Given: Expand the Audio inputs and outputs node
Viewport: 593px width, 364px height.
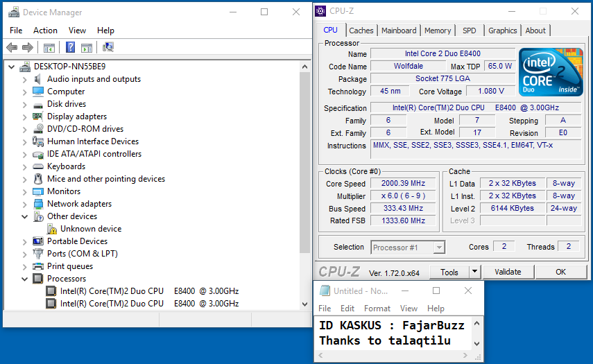Looking at the screenshot, I should click(x=24, y=79).
